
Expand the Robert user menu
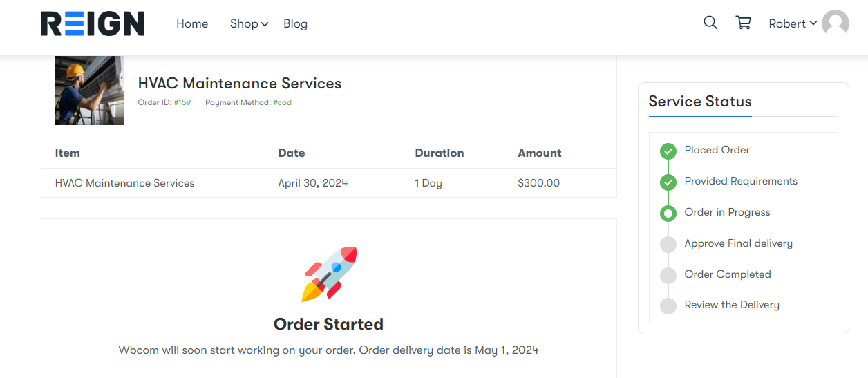click(793, 23)
